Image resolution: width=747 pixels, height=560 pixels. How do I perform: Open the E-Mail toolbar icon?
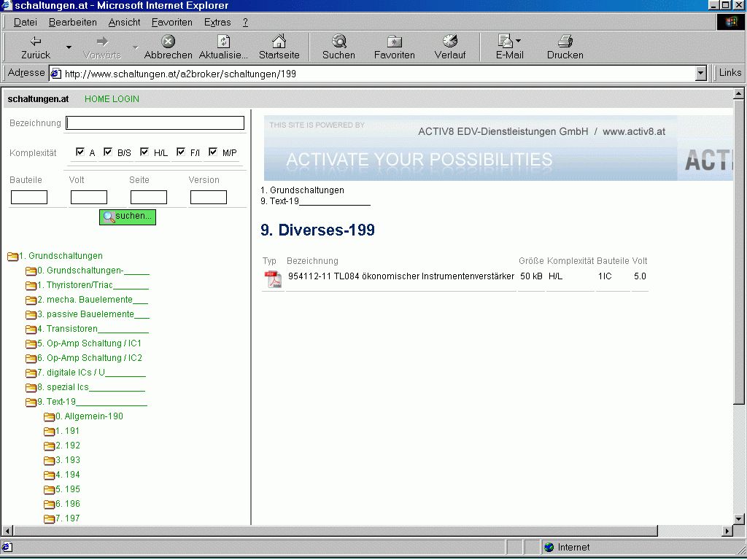(x=505, y=42)
